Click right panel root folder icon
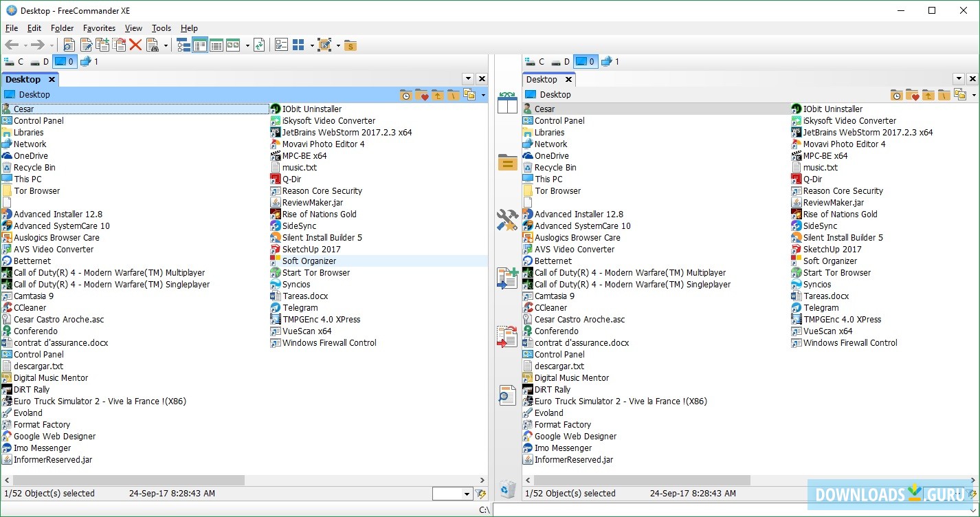Image resolution: width=980 pixels, height=517 pixels. tap(944, 95)
